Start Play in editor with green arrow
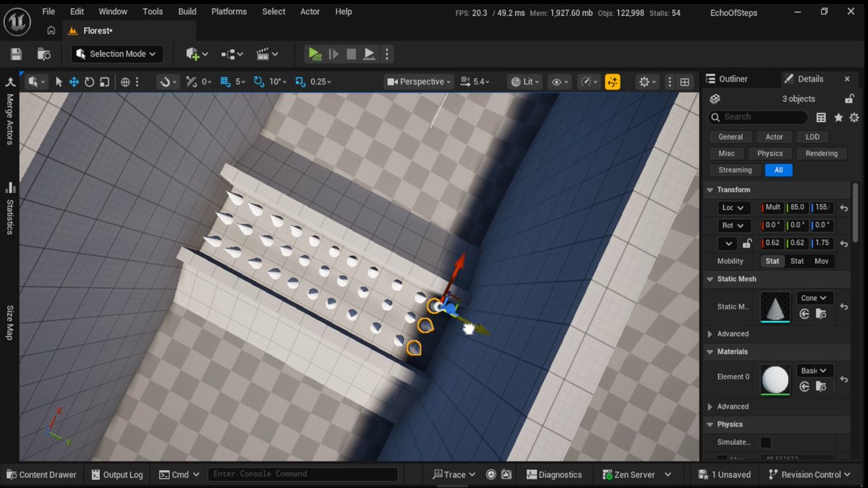 click(x=314, y=53)
